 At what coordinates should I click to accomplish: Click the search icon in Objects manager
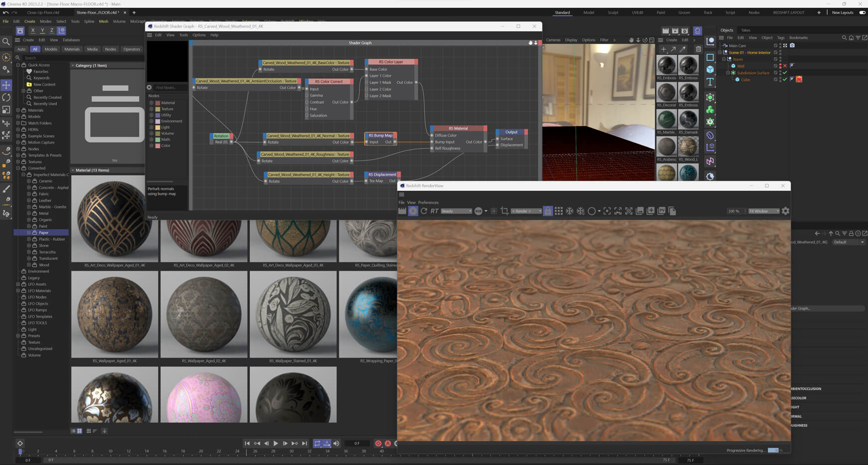coord(844,37)
